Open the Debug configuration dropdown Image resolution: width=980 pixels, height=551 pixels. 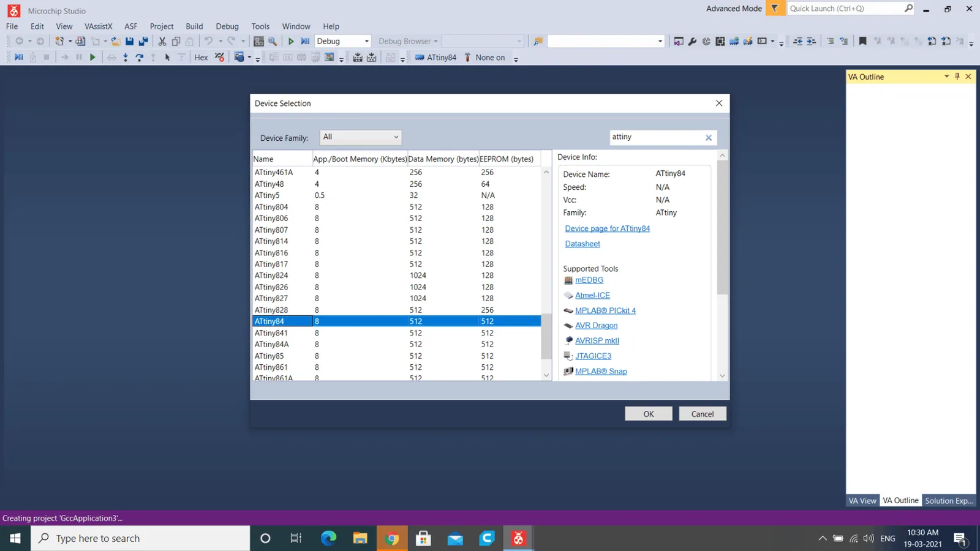coord(343,41)
